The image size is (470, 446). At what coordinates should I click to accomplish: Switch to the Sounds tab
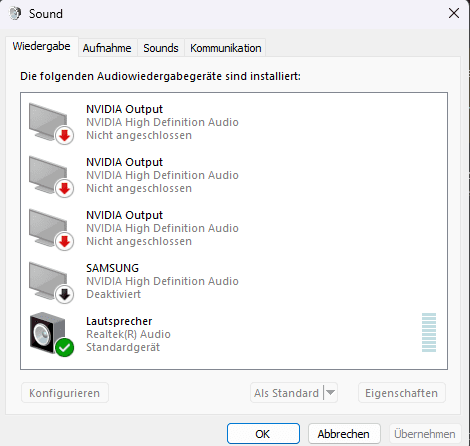coord(161,48)
